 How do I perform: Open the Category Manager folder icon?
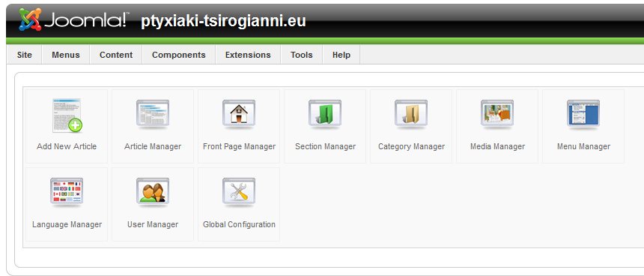coord(411,114)
